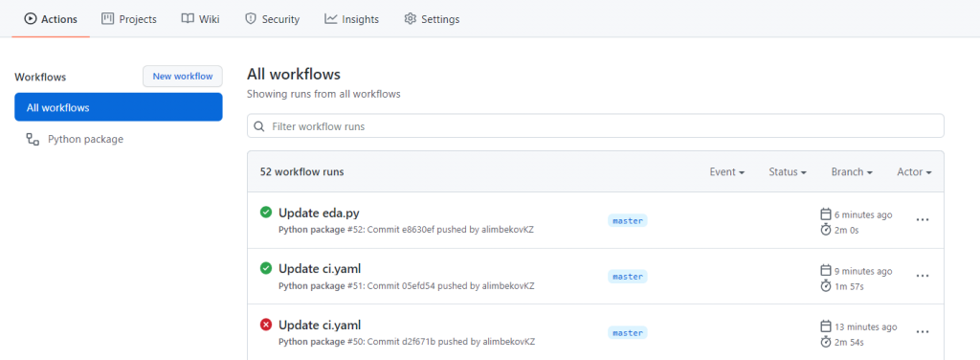Click master branch label on run #52
This screenshot has height=360, width=980.
628,220
